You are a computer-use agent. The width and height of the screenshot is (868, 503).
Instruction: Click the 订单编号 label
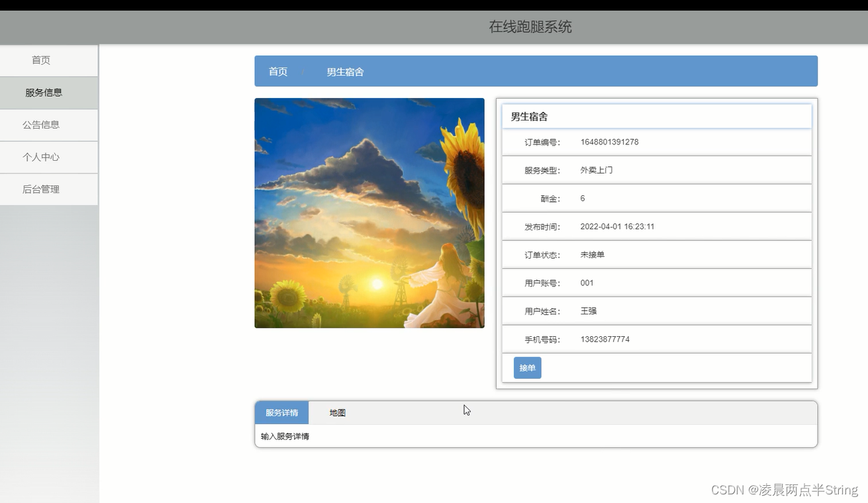tap(542, 142)
